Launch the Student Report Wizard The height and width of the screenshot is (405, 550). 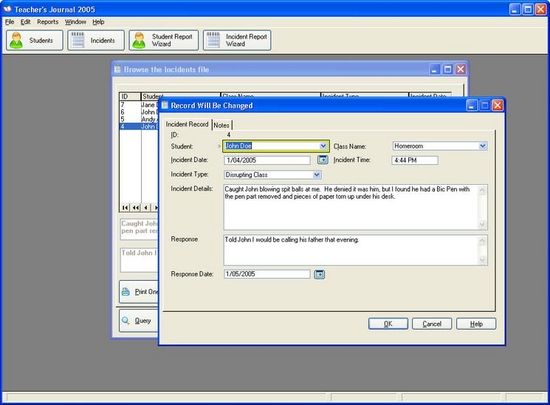pyautogui.click(x=163, y=40)
